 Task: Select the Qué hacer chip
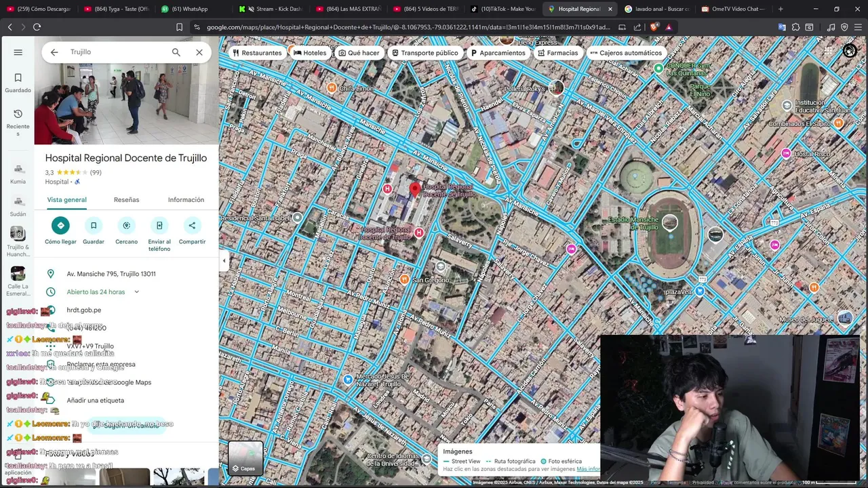pyautogui.click(x=359, y=53)
